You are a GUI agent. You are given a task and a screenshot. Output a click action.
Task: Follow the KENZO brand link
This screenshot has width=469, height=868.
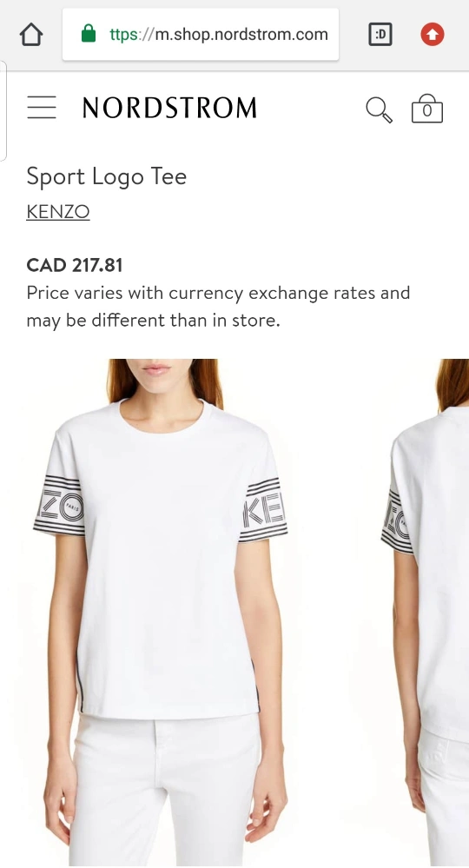click(x=58, y=211)
